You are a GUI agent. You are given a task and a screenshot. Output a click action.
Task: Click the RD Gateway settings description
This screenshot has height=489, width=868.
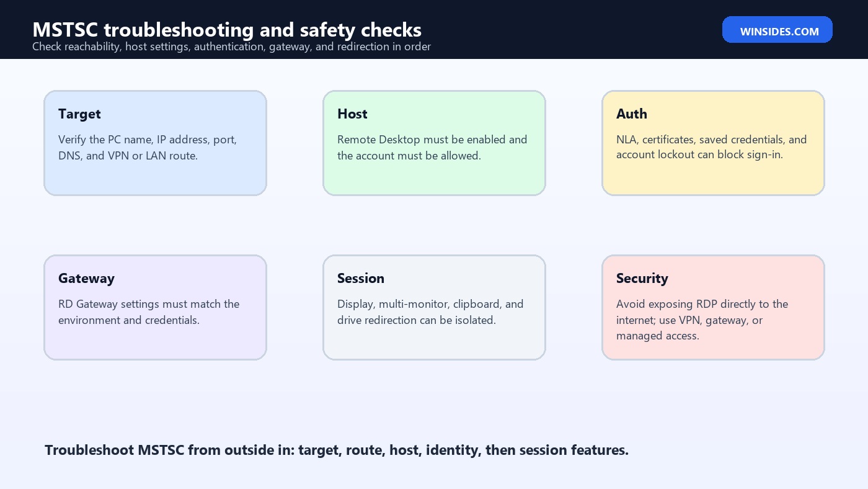pos(149,312)
